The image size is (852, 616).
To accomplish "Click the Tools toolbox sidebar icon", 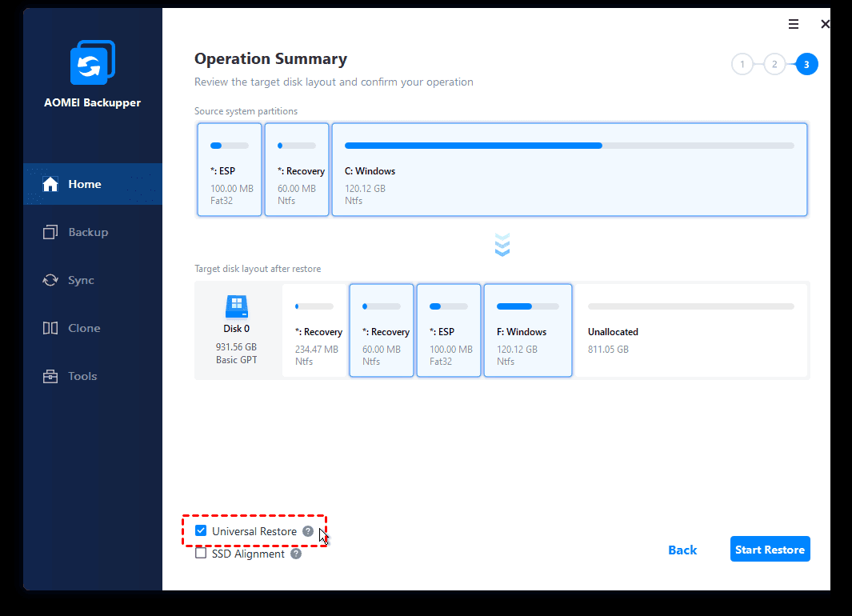I will pyautogui.click(x=50, y=376).
